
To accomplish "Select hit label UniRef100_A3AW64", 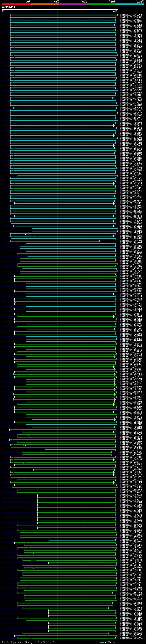I will [x=131, y=608].
